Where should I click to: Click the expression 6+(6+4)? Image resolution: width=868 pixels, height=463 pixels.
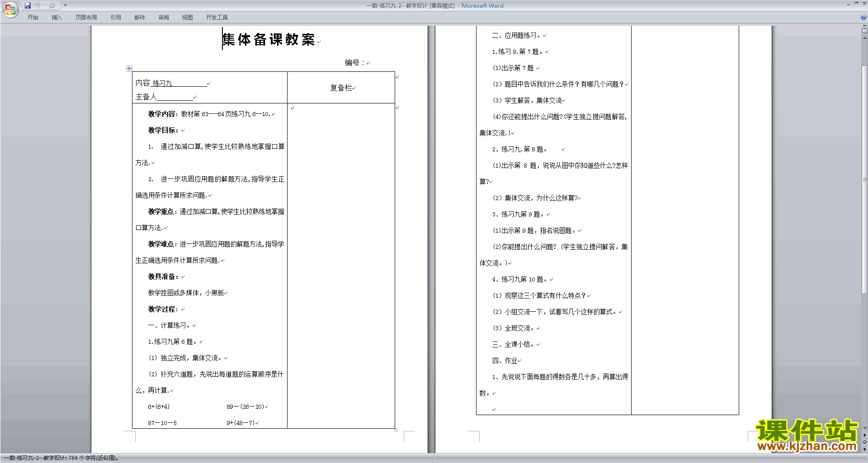point(159,407)
